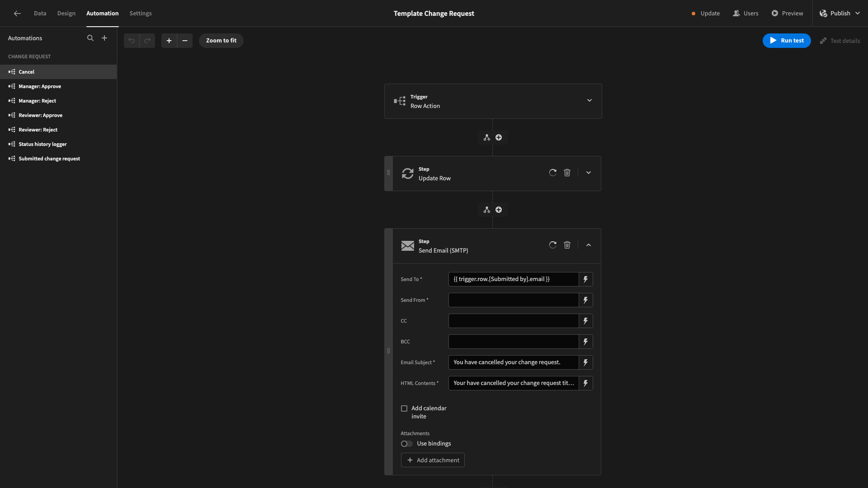The width and height of the screenshot is (868, 488).
Task: Redo the last change
Action: (147, 41)
